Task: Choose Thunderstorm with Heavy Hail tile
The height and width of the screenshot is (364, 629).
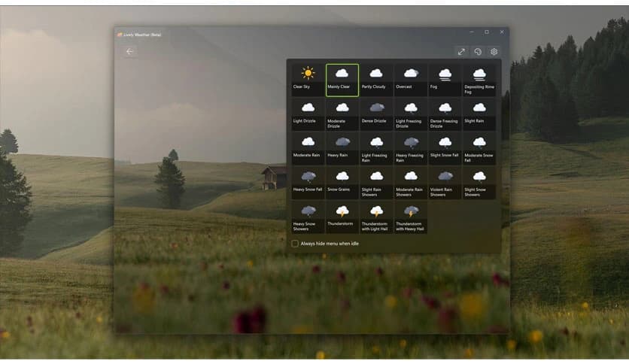Action: (411, 217)
